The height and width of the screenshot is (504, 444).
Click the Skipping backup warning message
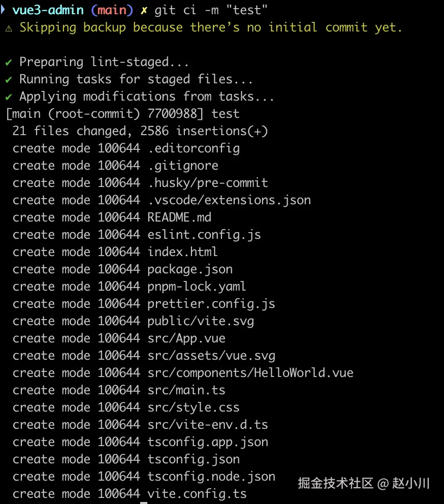coord(211,27)
